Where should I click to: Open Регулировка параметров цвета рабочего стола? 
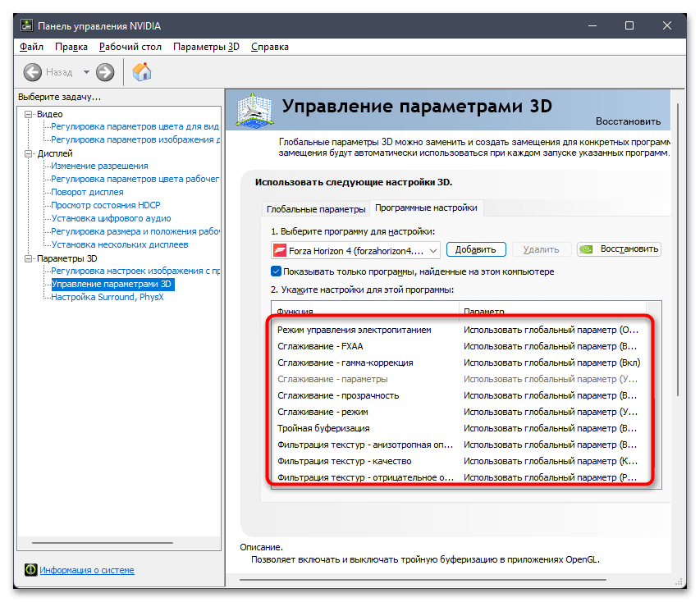click(135, 179)
